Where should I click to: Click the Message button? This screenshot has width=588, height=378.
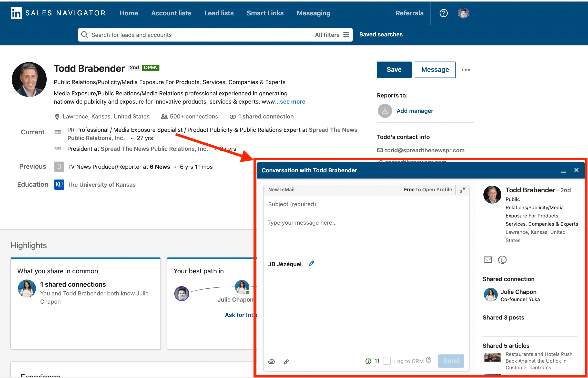click(x=435, y=69)
